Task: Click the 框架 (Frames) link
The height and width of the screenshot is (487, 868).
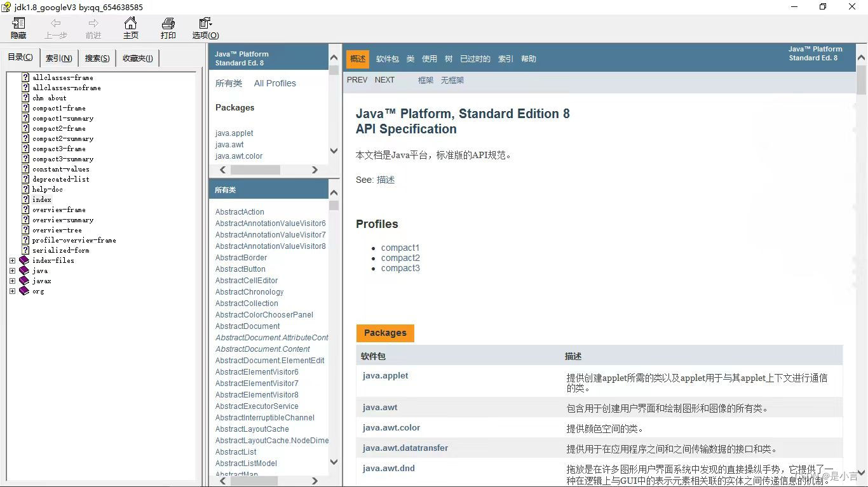Action: 426,80
